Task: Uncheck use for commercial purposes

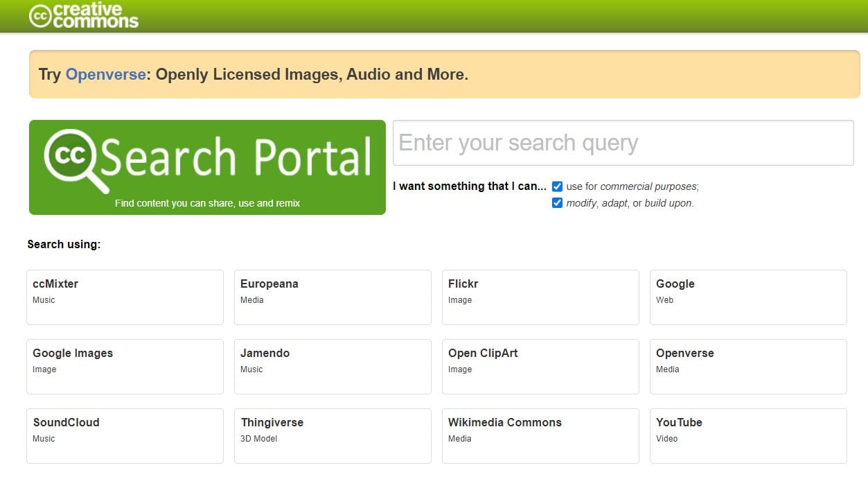Action: pyautogui.click(x=557, y=186)
